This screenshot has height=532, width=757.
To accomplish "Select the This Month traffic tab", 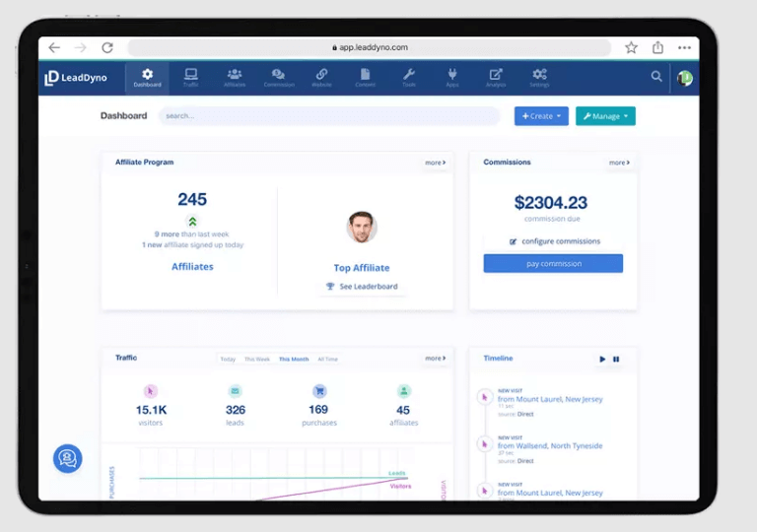I will pos(294,360).
